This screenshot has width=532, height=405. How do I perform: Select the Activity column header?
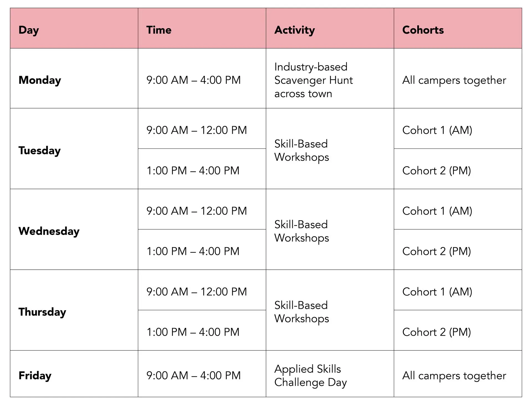coord(295,30)
